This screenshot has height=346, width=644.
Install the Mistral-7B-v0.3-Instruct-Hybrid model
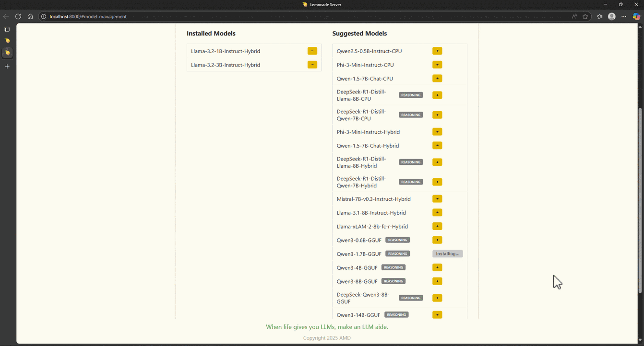tap(437, 199)
